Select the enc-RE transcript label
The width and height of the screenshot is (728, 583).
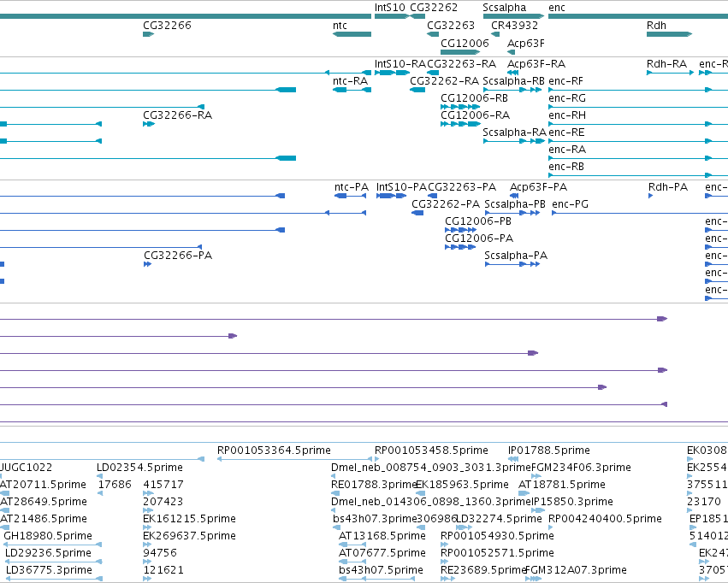pos(566,132)
